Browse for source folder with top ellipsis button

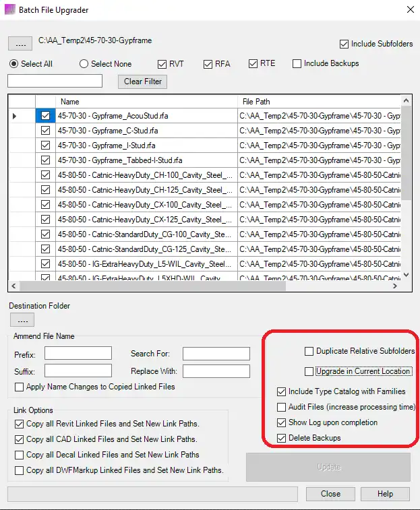click(x=20, y=44)
